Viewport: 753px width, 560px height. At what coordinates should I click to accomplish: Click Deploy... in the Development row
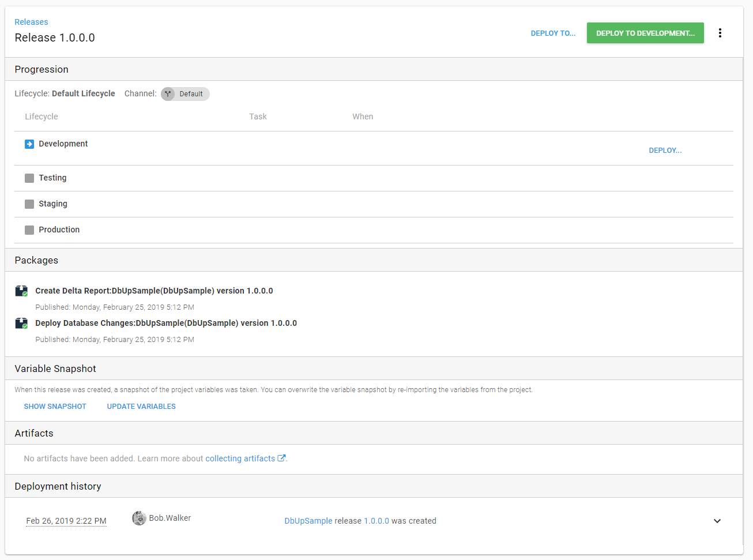[665, 151]
